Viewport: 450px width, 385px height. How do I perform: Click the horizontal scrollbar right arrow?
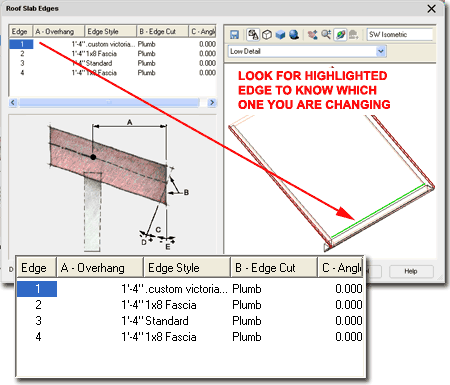[x=211, y=103]
